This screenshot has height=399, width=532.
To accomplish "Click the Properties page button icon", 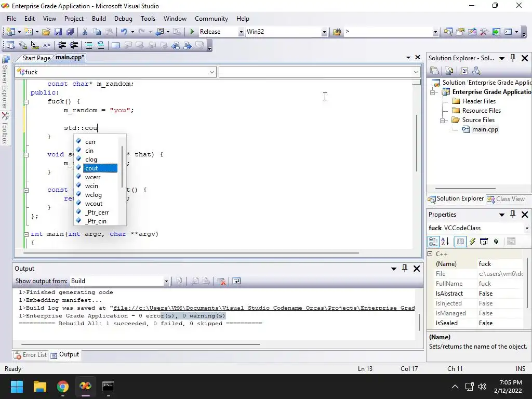I will pos(460,242).
